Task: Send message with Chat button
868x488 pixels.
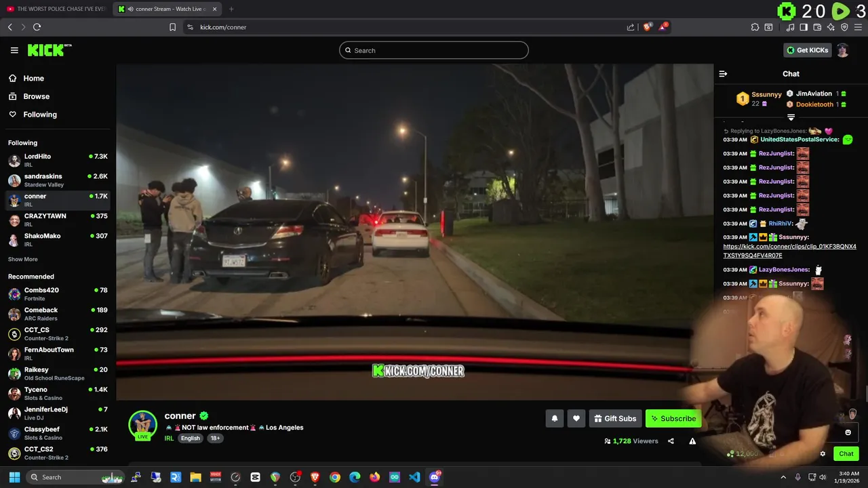Action: 846,454
